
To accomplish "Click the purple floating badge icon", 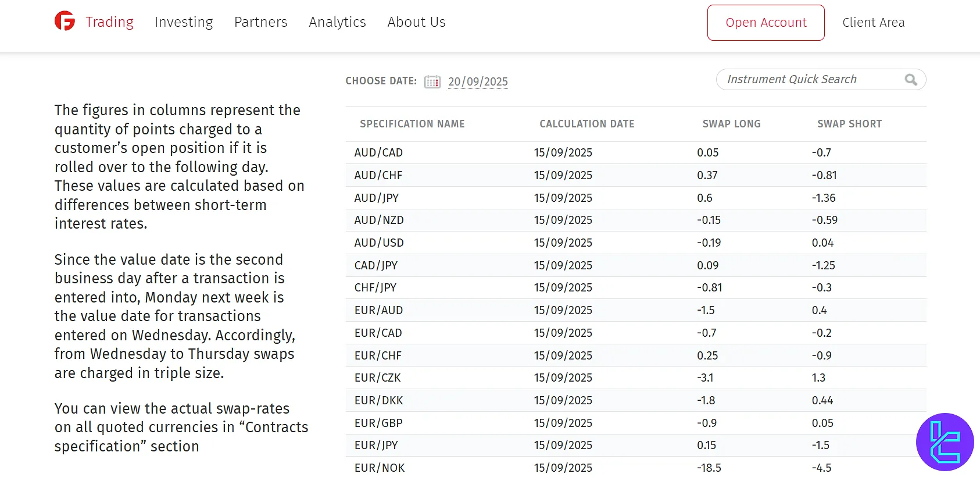I will (945, 442).
